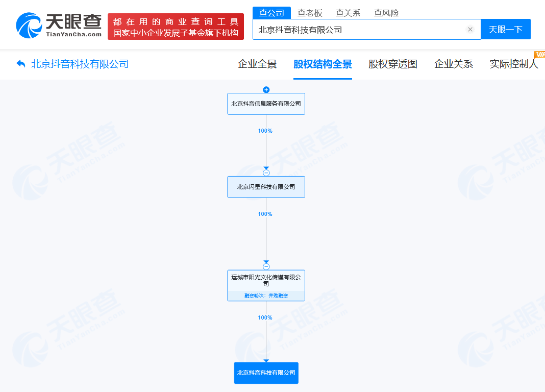Collapse minus node above 运城市阳光文化传媒有限公司
The height and width of the screenshot is (392, 545).
[266, 266]
